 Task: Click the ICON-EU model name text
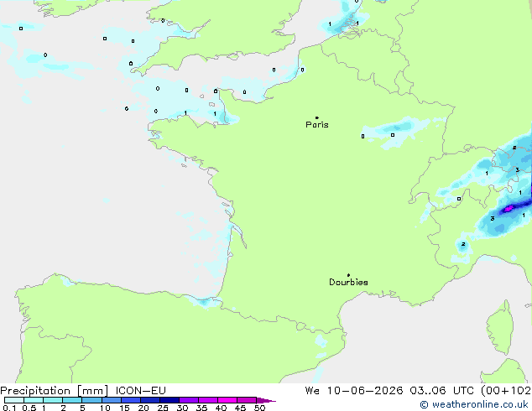(x=141, y=391)
